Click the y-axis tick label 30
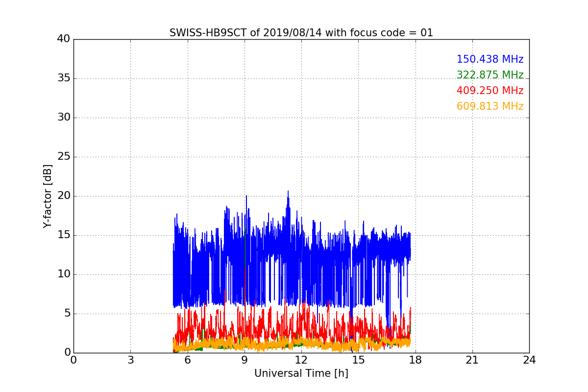The height and width of the screenshot is (392, 588). (x=64, y=118)
